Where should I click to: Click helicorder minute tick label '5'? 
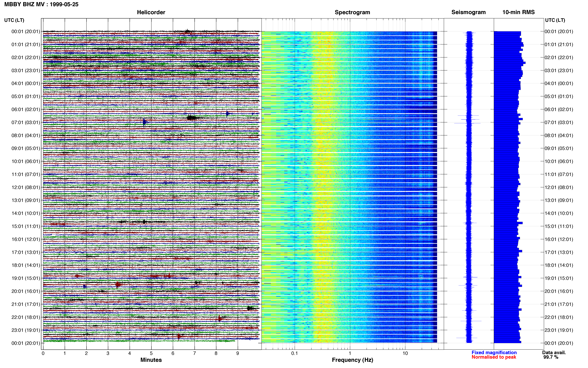151,353
